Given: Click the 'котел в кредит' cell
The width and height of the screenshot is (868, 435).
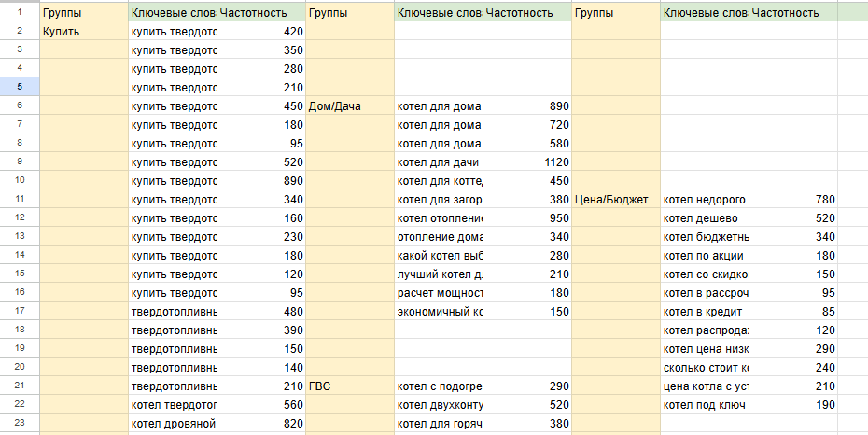Looking at the screenshot, I should click(x=704, y=311).
